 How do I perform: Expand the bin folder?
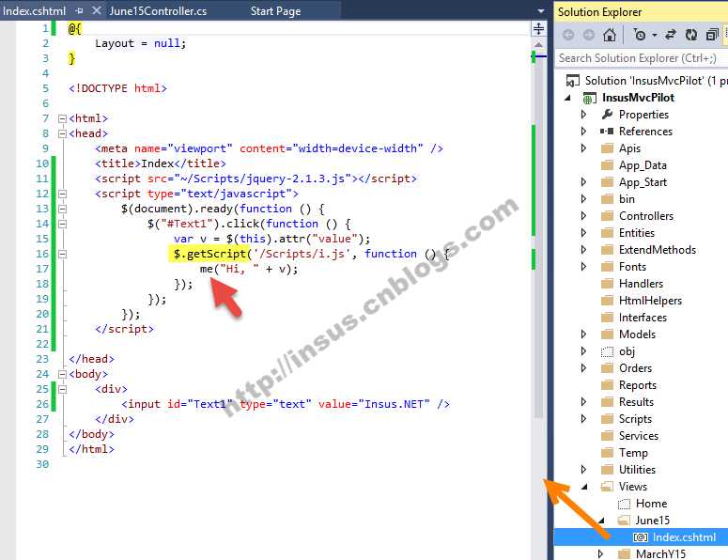[x=583, y=199]
